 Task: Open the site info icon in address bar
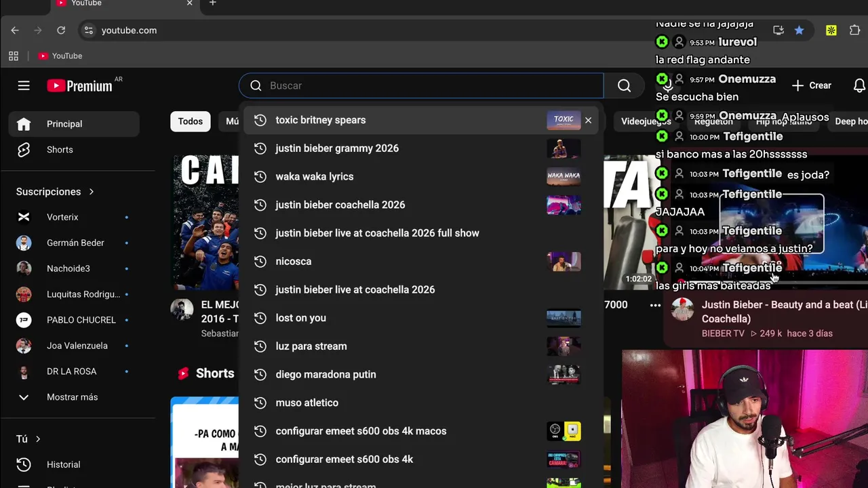point(87,30)
